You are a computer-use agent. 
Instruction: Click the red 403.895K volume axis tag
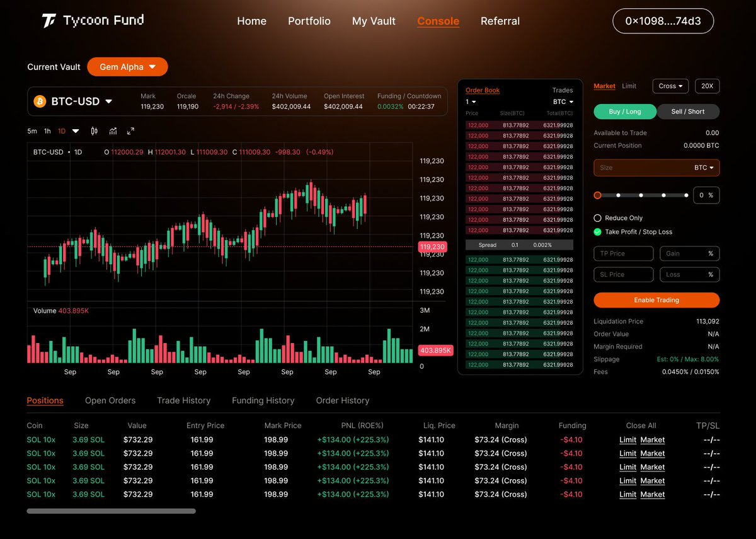[435, 351]
